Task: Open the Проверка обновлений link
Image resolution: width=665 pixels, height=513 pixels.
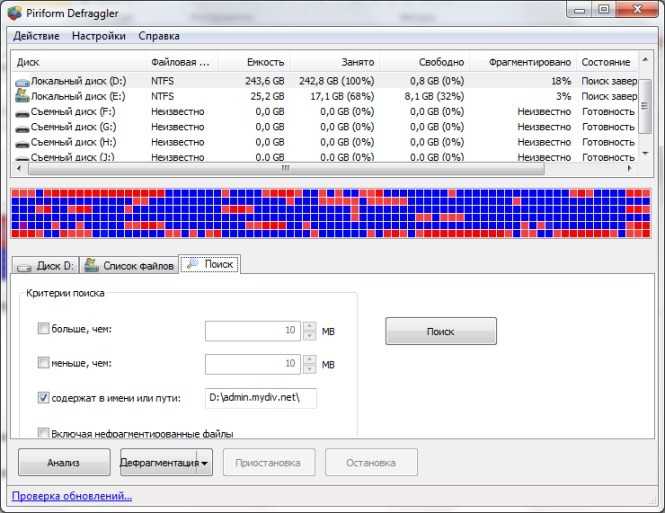Action: 72,496
